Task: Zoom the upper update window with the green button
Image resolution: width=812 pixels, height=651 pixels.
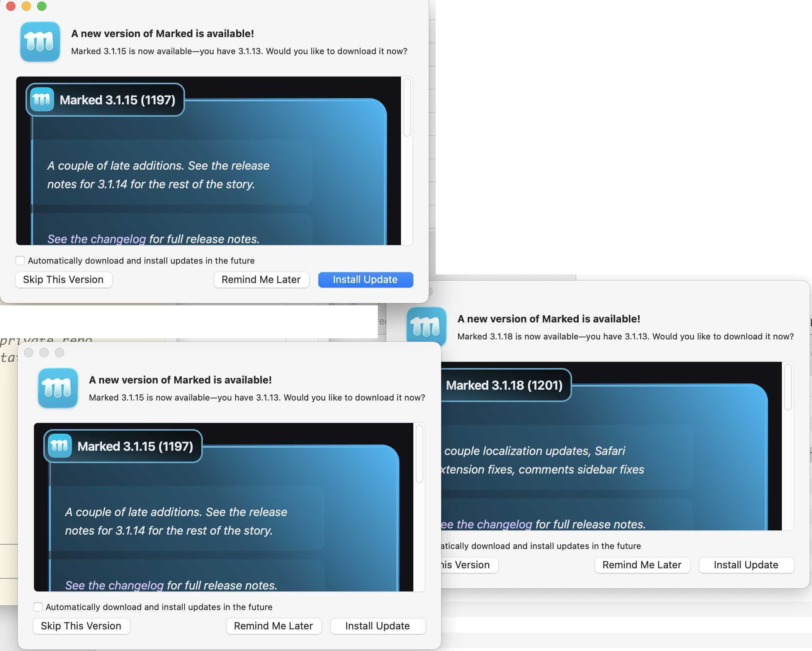Action: 42,6
